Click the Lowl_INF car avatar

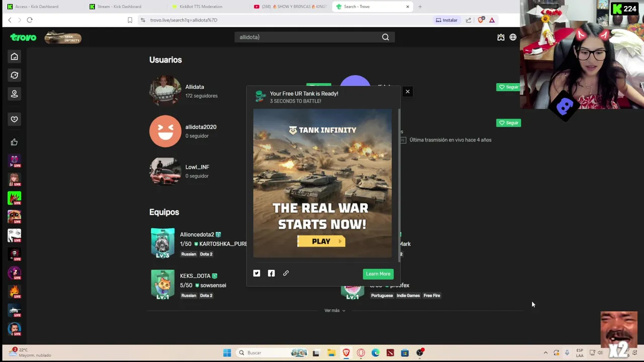[165, 171]
